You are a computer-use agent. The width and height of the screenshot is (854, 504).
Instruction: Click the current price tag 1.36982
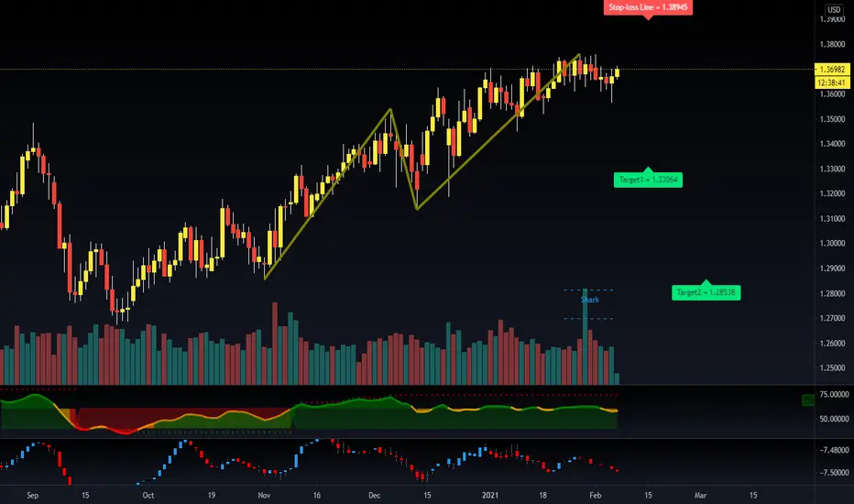pos(832,70)
